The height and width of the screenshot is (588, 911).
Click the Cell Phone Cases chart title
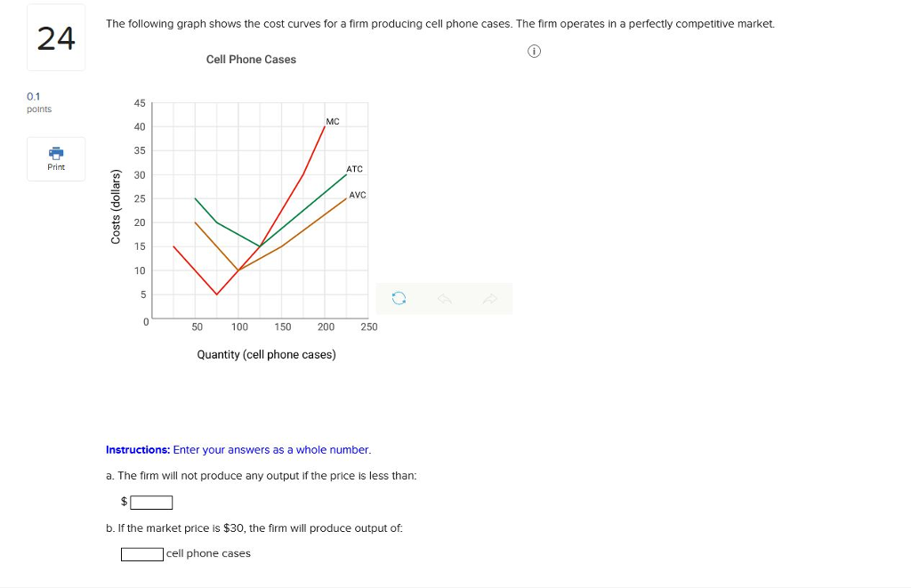pyautogui.click(x=251, y=59)
